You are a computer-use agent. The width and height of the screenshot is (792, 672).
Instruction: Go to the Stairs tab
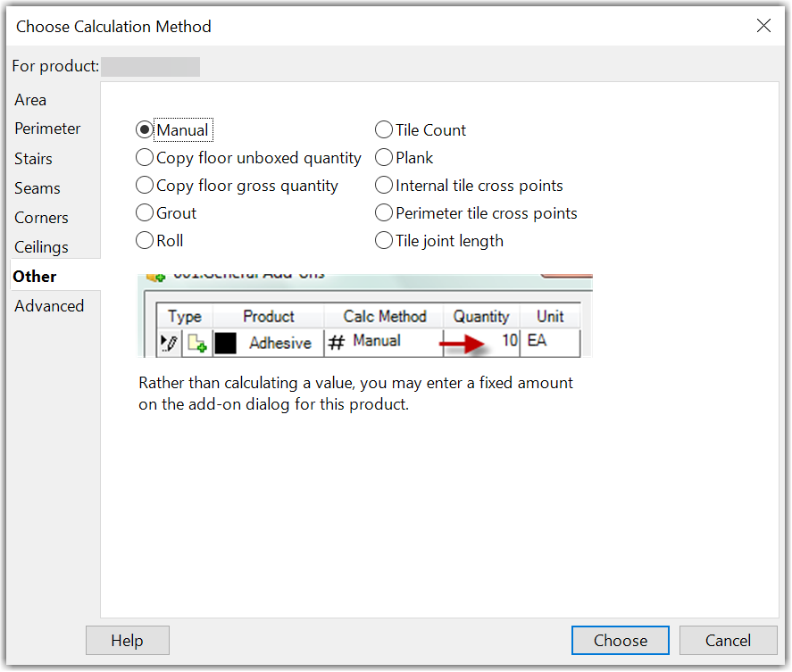point(33,159)
